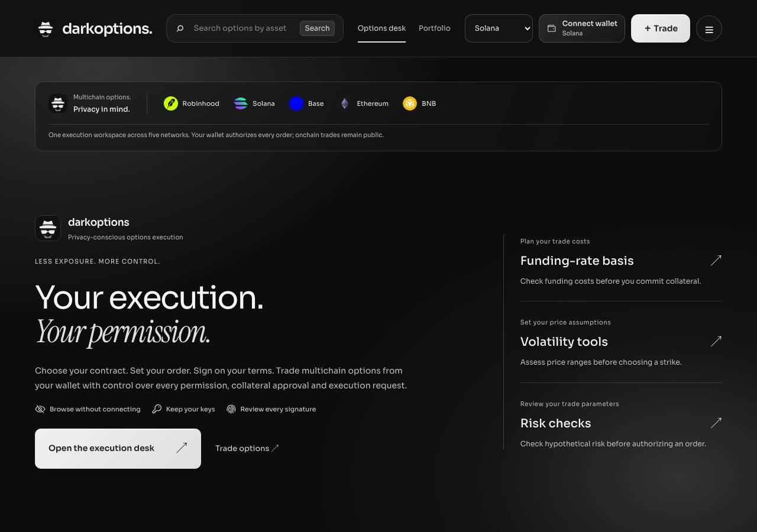Viewport: 757px width, 532px height.
Task: Click the Keep your keys text
Action: click(190, 409)
